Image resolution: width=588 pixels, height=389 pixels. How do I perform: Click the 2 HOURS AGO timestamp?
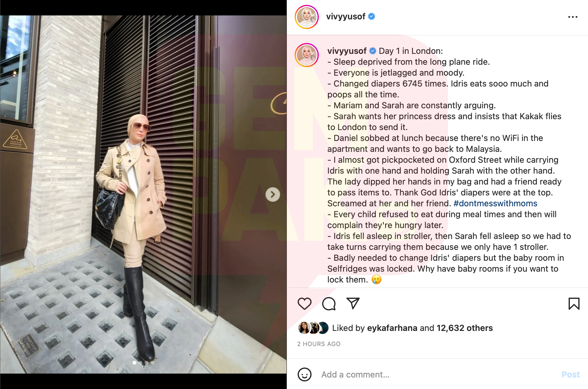click(319, 344)
